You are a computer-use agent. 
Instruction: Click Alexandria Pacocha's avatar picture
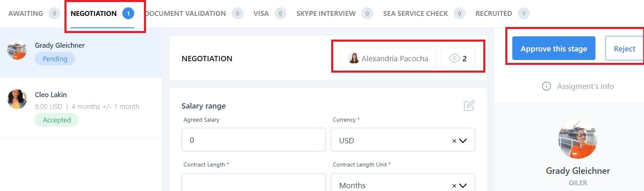coord(354,58)
